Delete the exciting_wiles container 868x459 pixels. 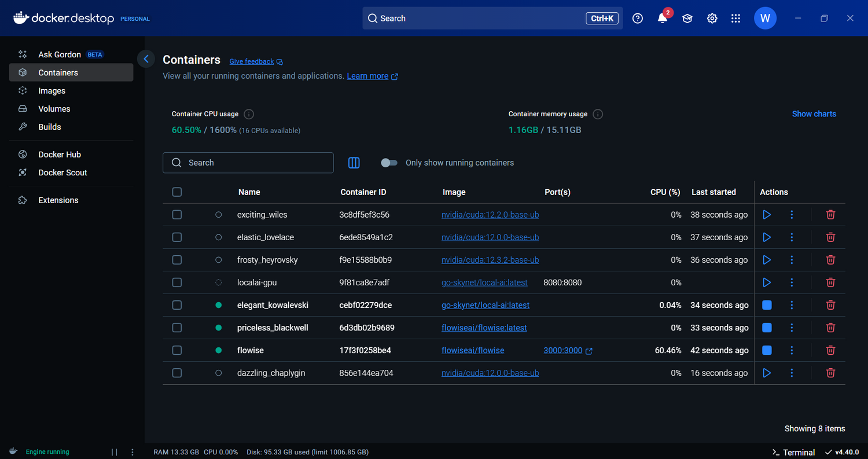coord(830,215)
